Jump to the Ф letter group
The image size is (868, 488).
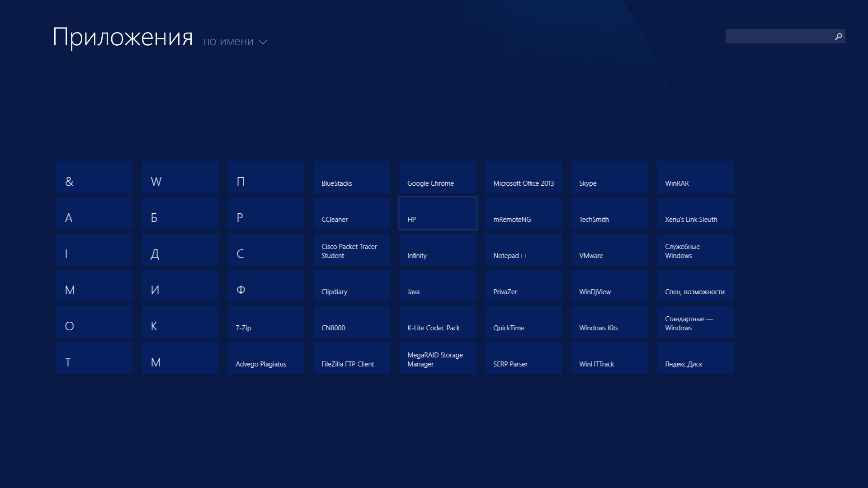266,286
